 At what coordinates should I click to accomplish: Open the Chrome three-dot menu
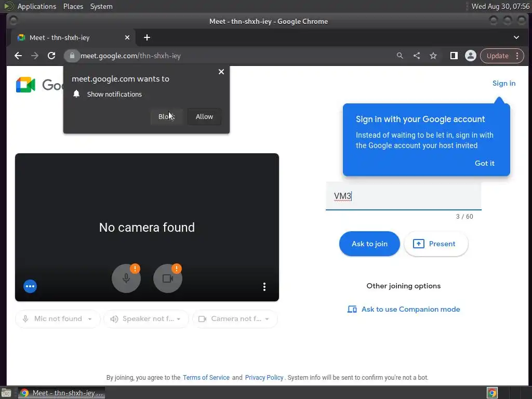(x=517, y=56)
